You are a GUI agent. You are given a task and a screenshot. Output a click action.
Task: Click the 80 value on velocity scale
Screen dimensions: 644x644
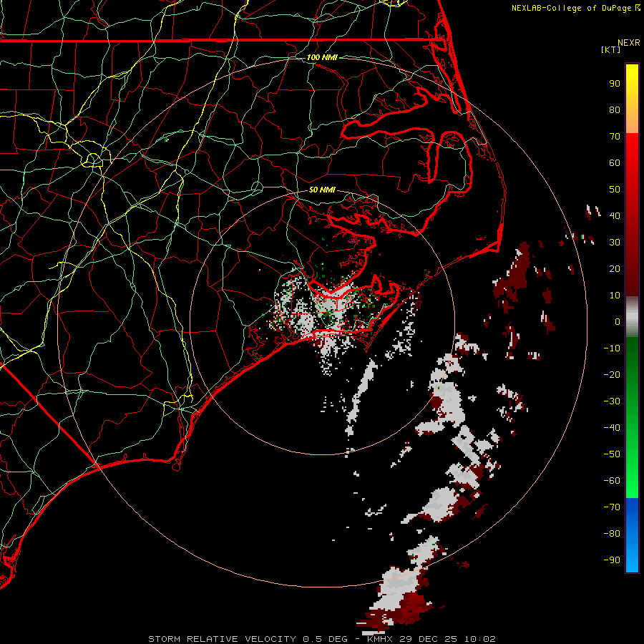615,109
